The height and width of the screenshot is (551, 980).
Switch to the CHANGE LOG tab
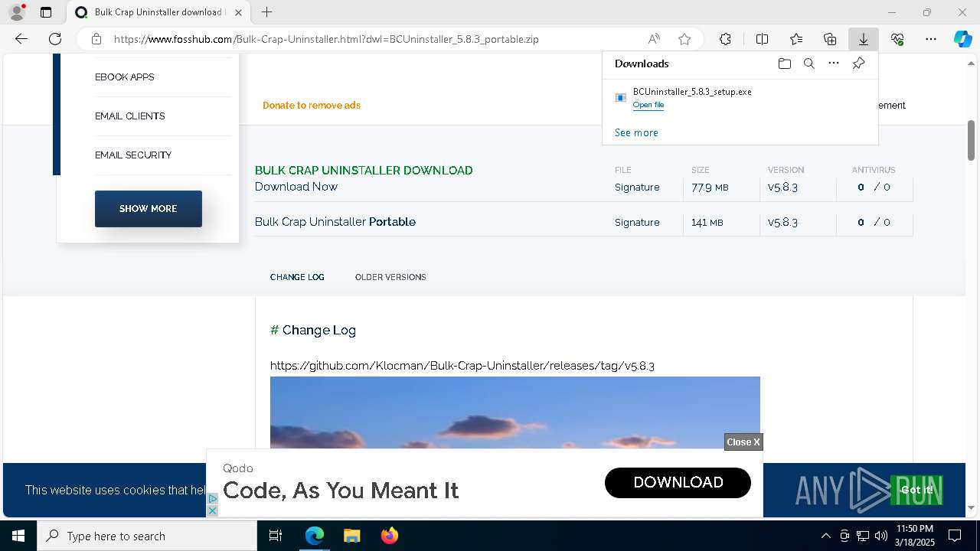tap(297, 277)
